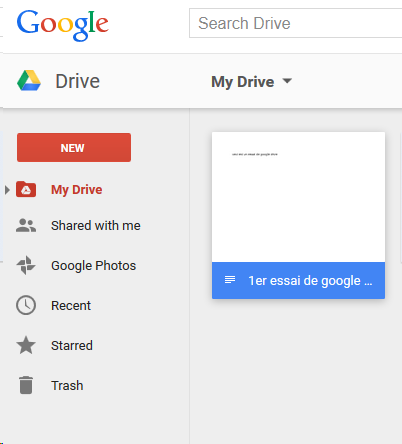Screen dimensions: 402x444
Task: Click the red My Drive folder icon
Action: click(26, 189)
